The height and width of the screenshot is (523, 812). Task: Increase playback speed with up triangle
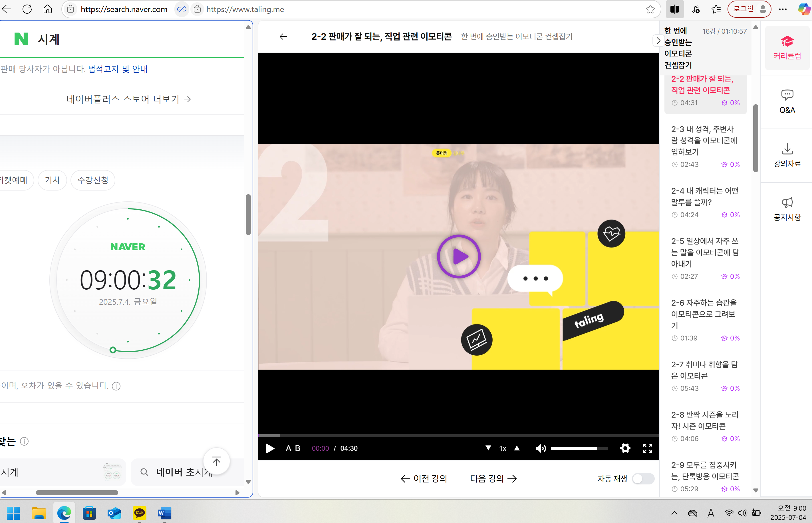pyautogui.click(x=517, y=448)
